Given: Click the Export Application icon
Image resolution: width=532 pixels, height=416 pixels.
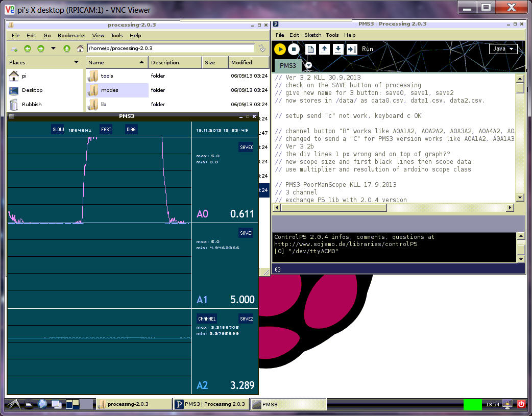Looking at the screenshot, I should point(352,49).
